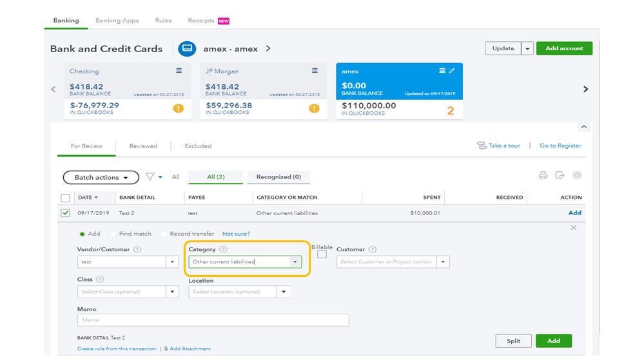
Task: Click the Take a tour icon
Action: click(482, 146)
